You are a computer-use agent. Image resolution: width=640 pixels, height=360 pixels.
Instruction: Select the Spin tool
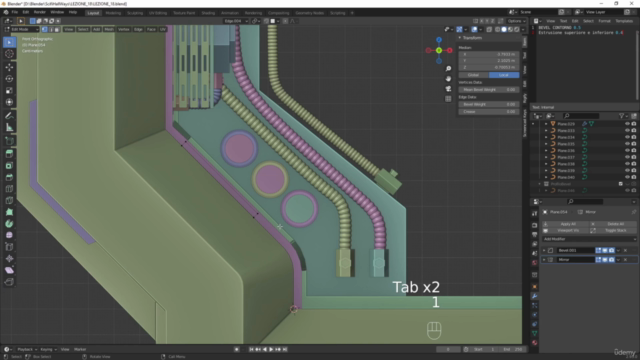[x=9, y=224]
